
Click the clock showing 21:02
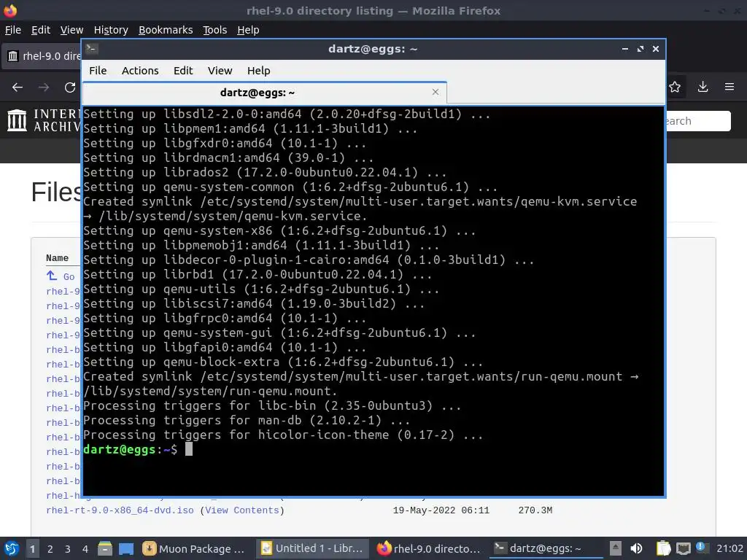729,548
